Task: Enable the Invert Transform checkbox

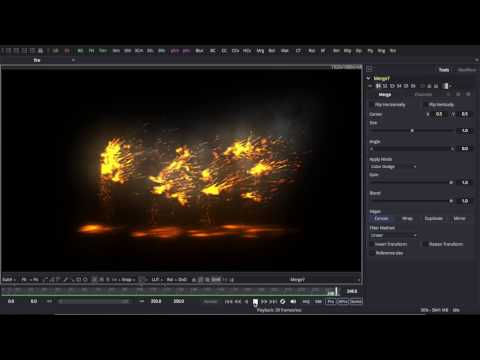Action: tap(372, 244)
